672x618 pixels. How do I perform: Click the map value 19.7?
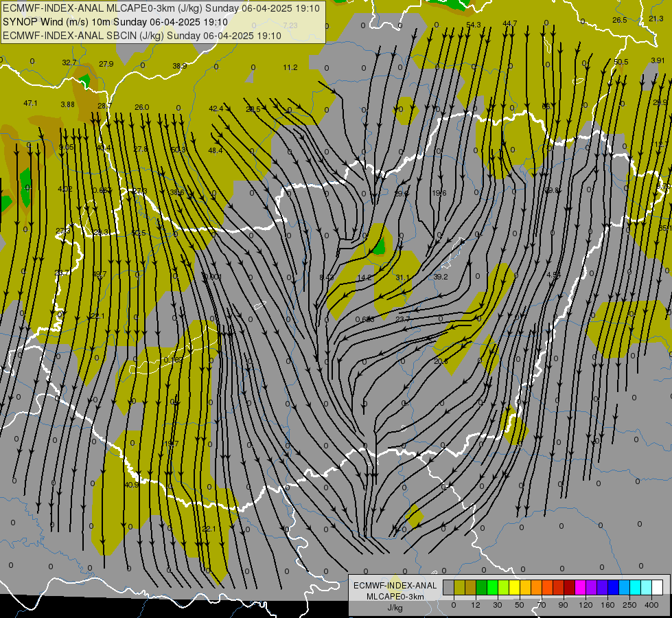coord(172,444)
